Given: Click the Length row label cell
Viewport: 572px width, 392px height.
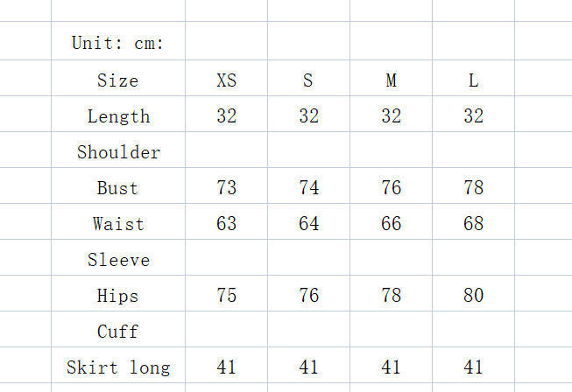Looking at the screenshot, I should 118,116.
